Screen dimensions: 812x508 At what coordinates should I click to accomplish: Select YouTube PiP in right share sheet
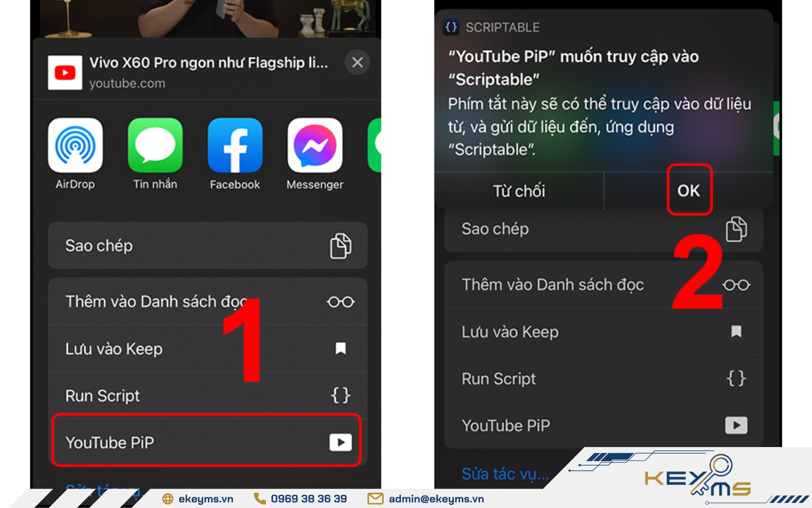coord(604,425)
